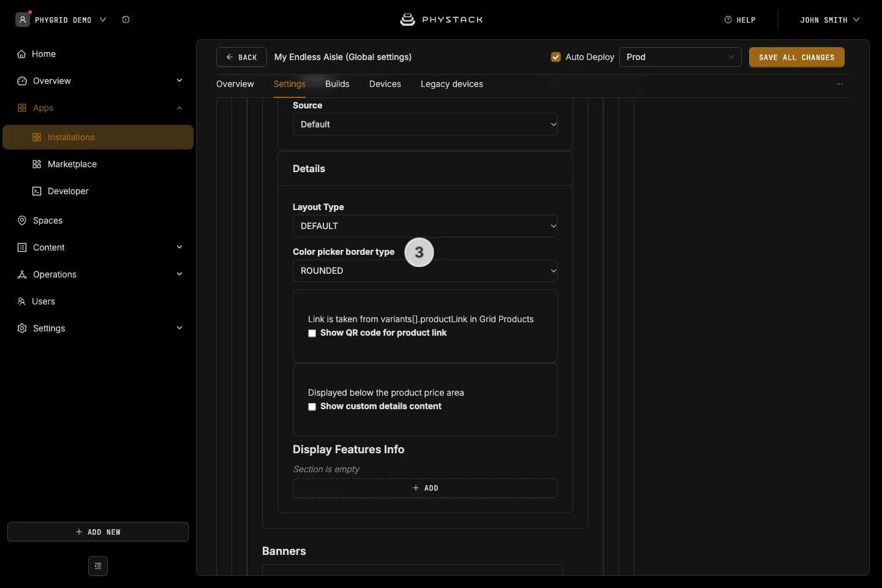The width and height of the screenshot is (882, 588).
Task: Select the Settings tab
Action: tap(290, 84)
